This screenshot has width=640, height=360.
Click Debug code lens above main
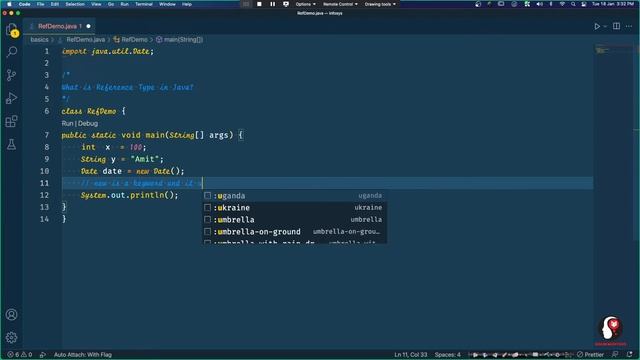pos(88,123)
